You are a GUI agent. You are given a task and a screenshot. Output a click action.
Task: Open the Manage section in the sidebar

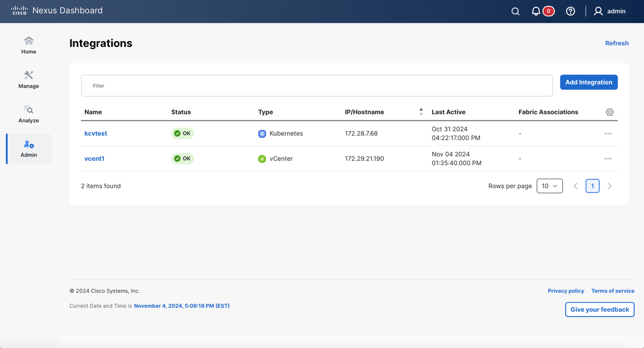click(x=28, y=80)
